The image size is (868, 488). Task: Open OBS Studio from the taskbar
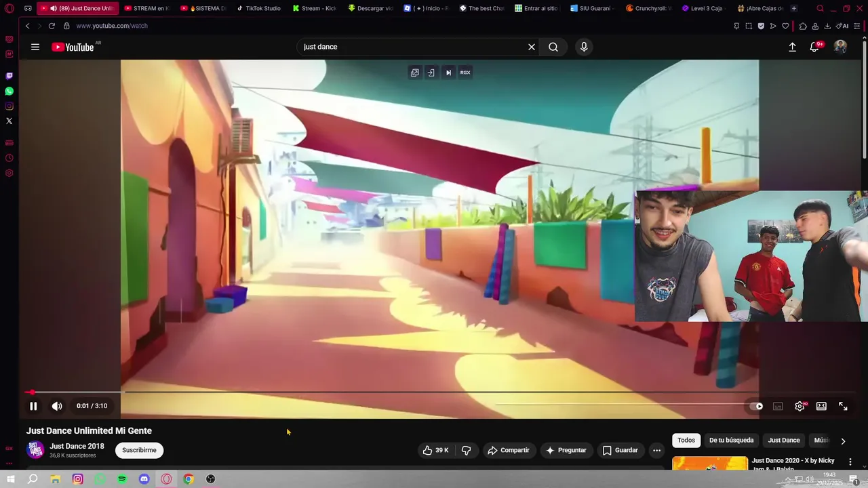[x=211, y=479]
